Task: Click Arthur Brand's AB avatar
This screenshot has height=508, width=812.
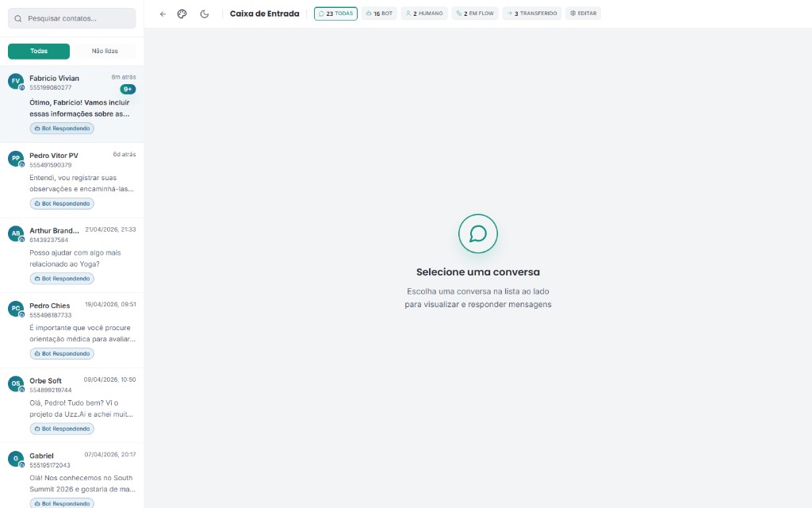Action: click(16, 233)
